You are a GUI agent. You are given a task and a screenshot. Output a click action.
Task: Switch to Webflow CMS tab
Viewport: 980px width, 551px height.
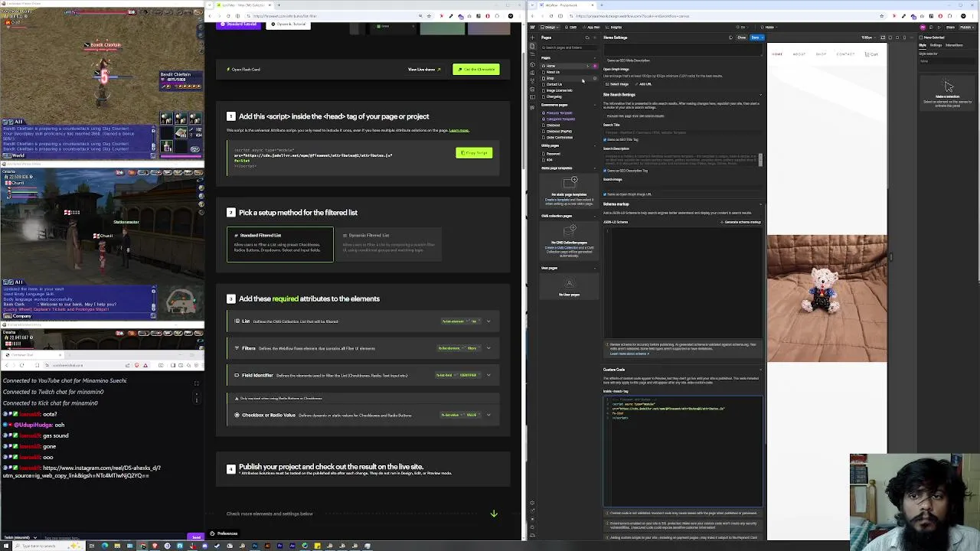570,27
